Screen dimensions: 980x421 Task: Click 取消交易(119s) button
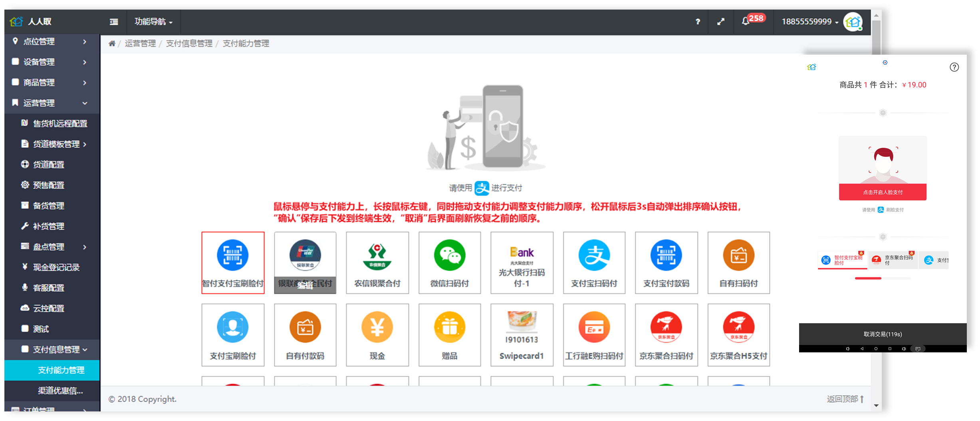tap(883, 334)
